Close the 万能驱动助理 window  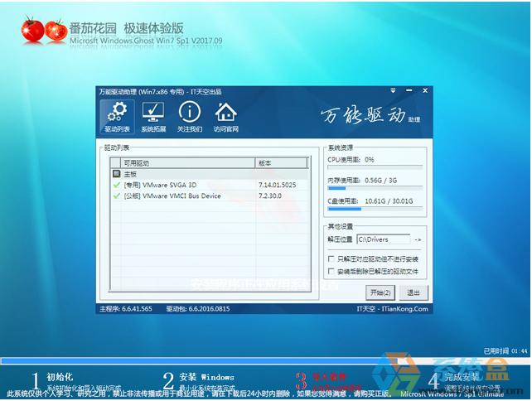click(x=423, y=91)
